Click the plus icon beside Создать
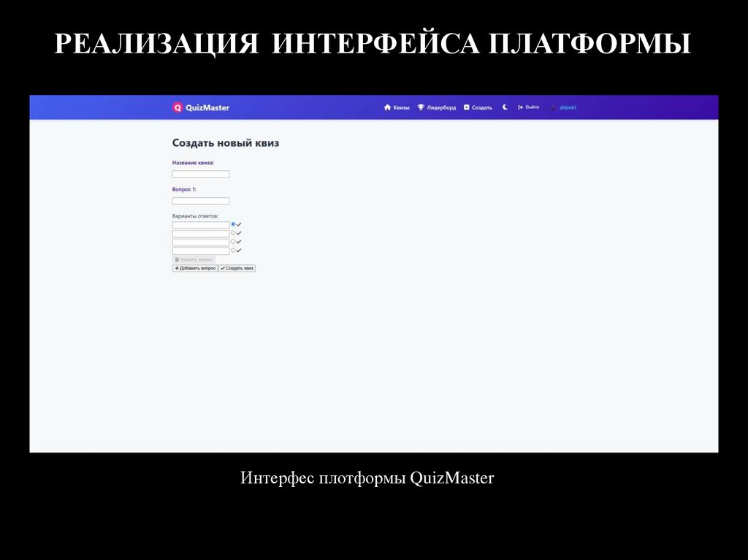 466,107
